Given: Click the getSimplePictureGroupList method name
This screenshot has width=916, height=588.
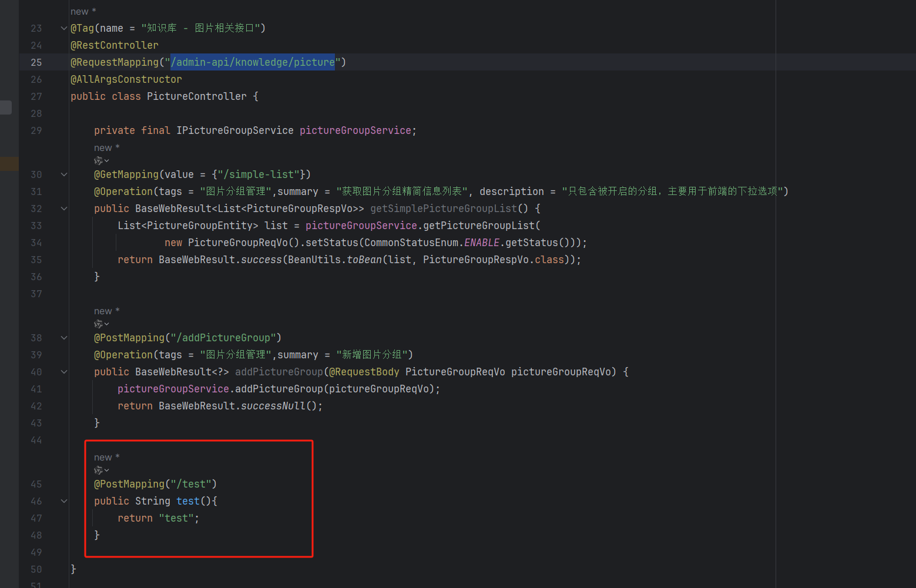Looking at the screenshot, I should coord(443,209).
